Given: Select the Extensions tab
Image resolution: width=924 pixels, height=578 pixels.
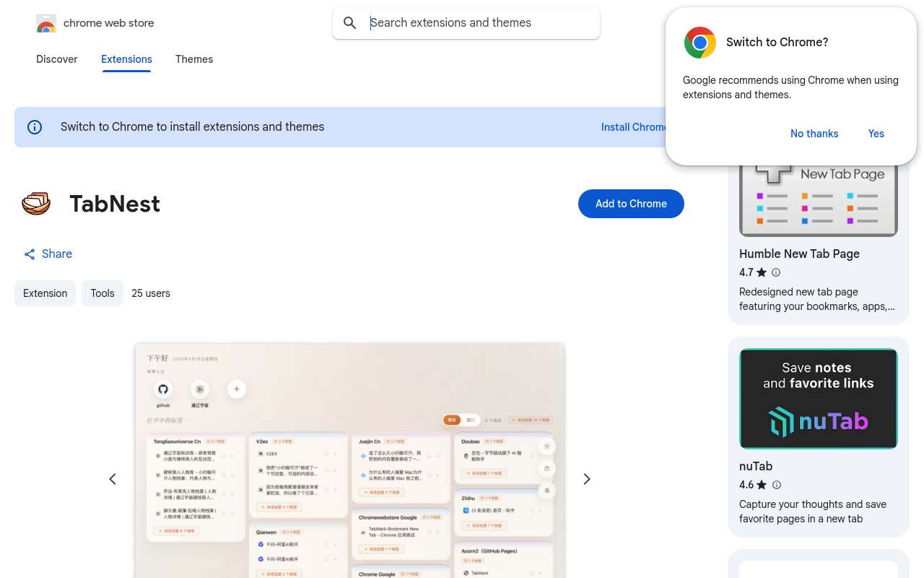Looking at the screenshot, I should pos(126,59).
